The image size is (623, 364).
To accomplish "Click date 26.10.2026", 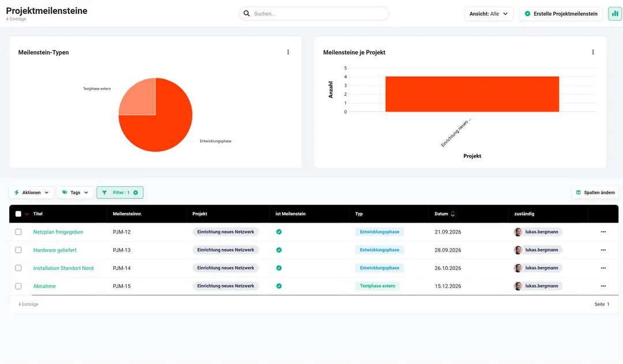I will [448, 268].
